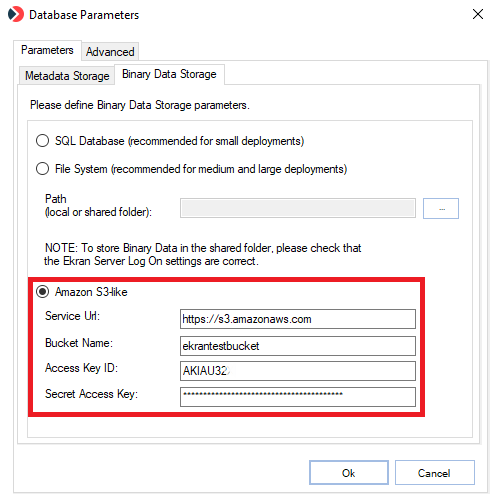
Task: Click the Cancel button
Action: (x=434, y=473)
